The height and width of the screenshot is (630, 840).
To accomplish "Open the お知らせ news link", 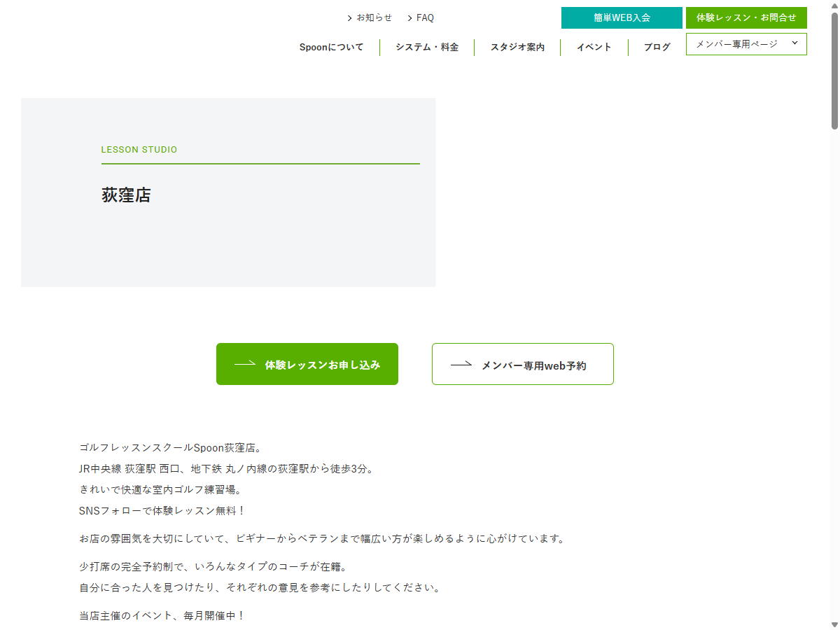I will (x=374, y=17).
